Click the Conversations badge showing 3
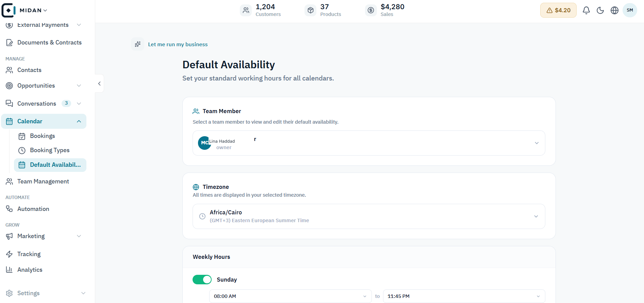 point(66,103)
